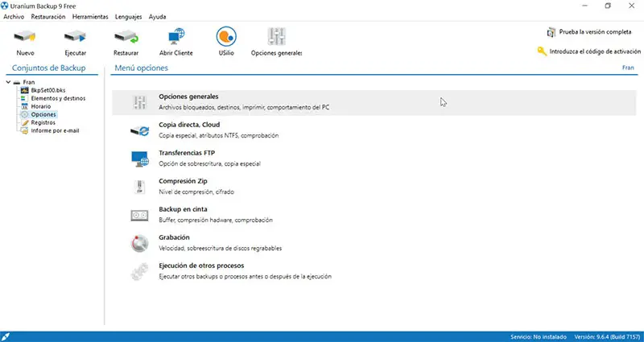Click the Opciones generales sliders icon in list
This screenshot has height=342, width=644.
coord(139,102)
